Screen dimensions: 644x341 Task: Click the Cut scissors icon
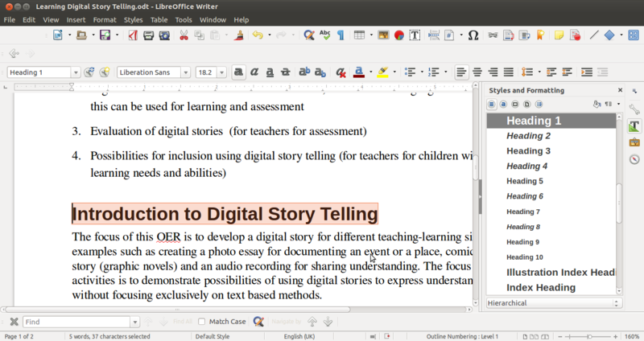(184, 35)
